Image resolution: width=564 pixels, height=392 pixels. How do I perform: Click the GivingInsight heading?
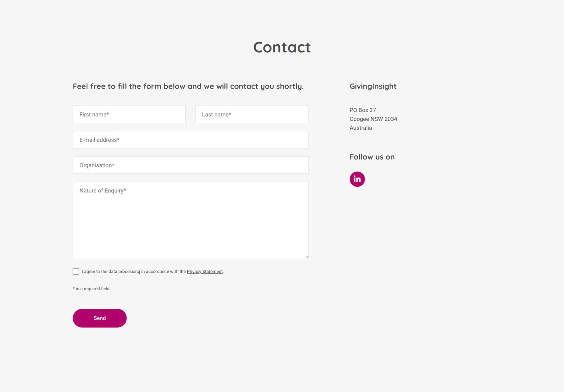click(x=373, y=86)
